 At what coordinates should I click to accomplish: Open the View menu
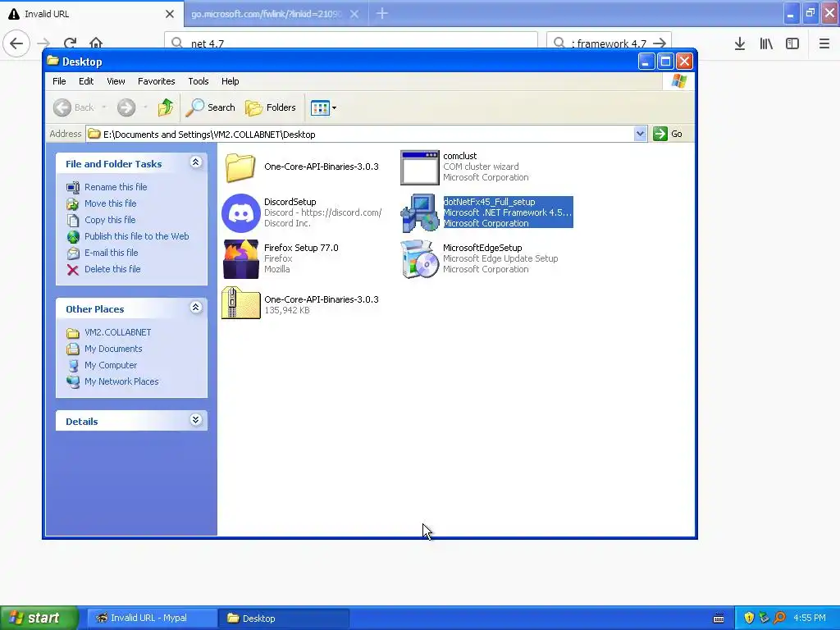[x=116, y=81]
